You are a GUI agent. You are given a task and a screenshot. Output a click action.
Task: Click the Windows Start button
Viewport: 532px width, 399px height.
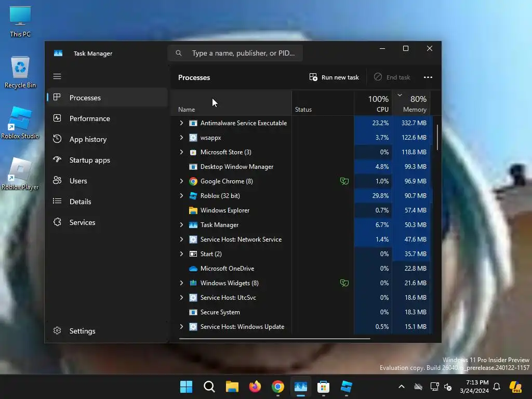[187, 387]
